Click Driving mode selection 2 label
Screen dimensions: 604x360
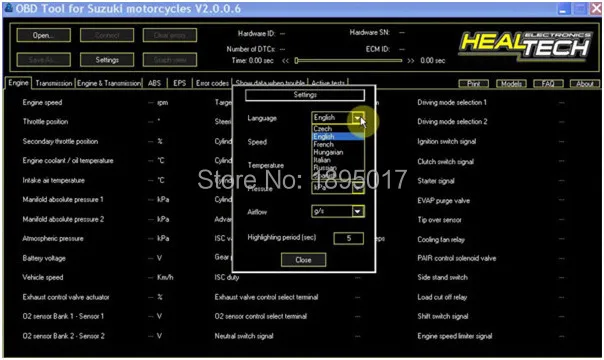click(452, 122)
